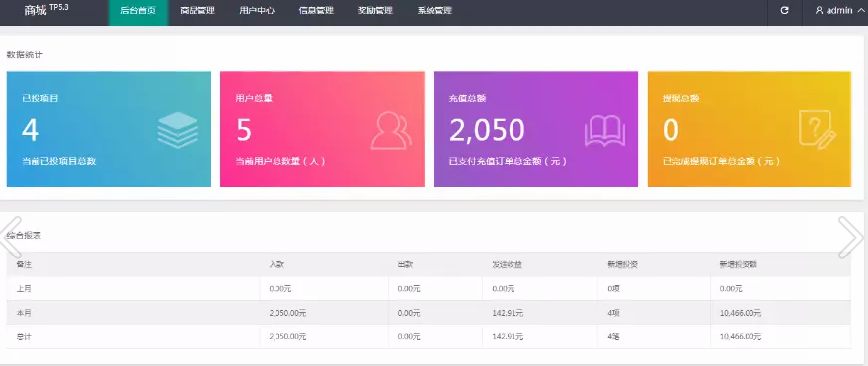
Task: Select the 总计 row label
Action: pos(24,336)
